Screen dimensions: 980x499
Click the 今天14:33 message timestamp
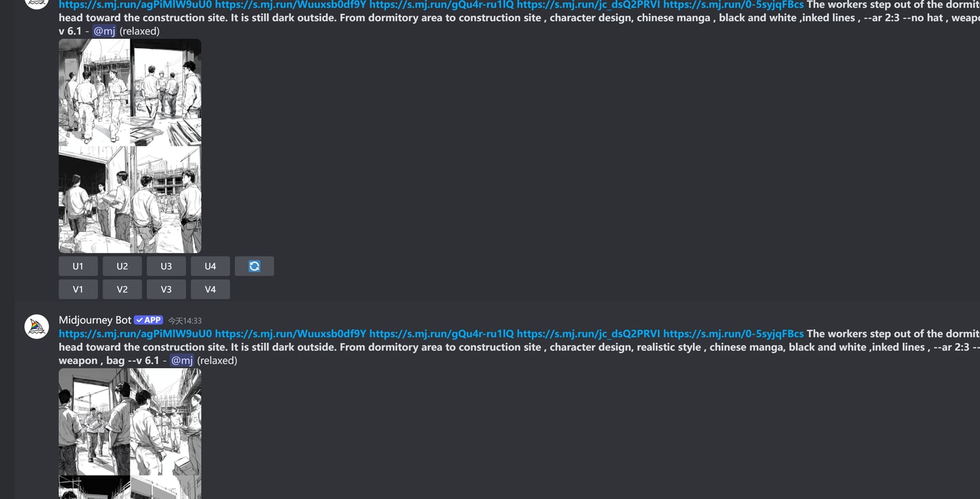(x=185, y=321)
